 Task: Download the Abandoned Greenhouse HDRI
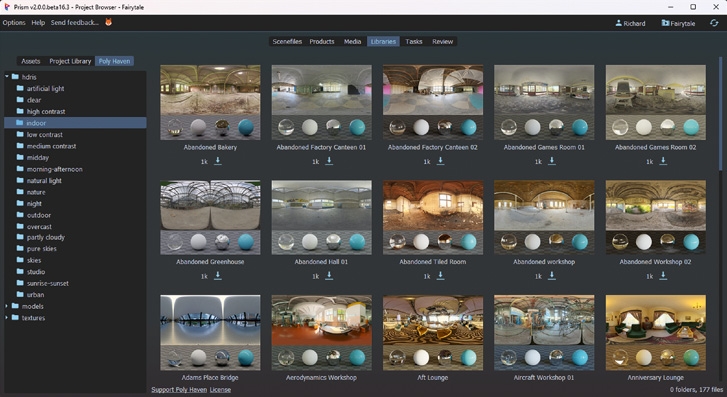pos(217,275)
